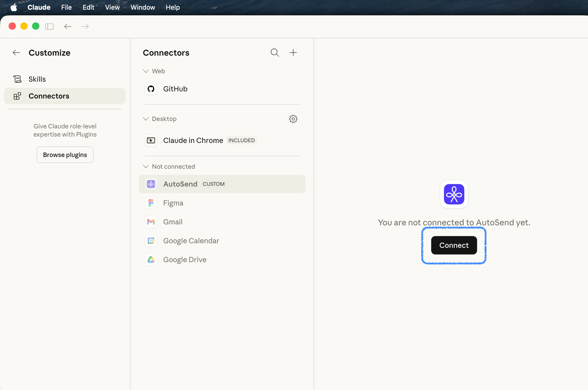Image resolution: width=588 pixels, height=390 pixels.
Task: Click the search connectors magnifier icon
Action: coord(275,53)
